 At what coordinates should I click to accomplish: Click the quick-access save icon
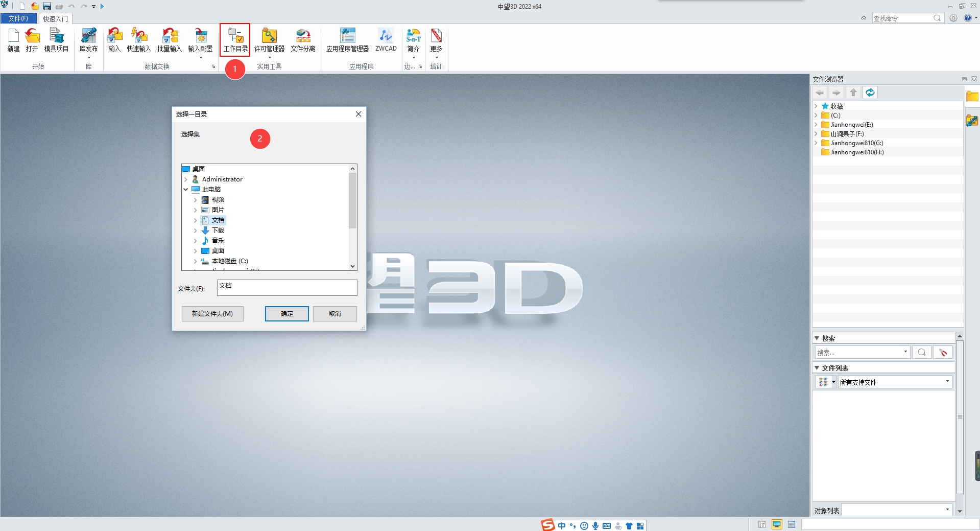pyautogui.click(x=47, y=6)
